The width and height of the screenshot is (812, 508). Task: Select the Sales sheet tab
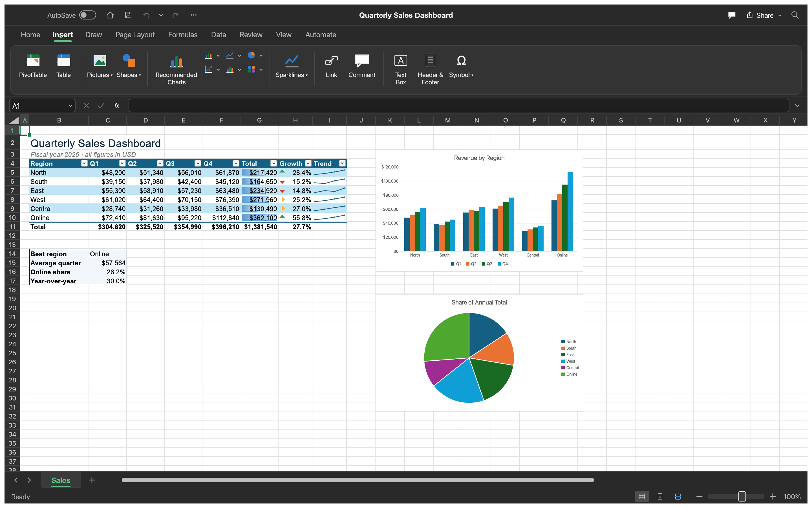(x=61, y=480)
